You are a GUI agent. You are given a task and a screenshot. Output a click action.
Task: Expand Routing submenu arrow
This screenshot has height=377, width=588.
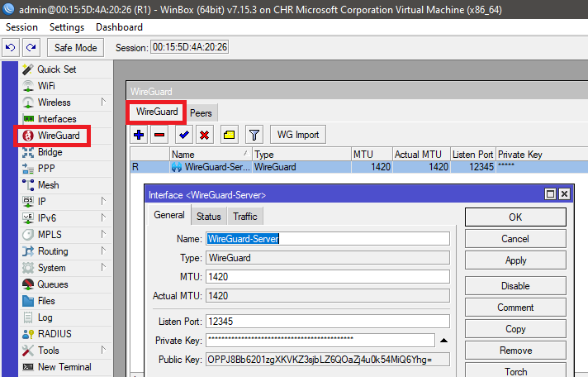tap(103, 251)
